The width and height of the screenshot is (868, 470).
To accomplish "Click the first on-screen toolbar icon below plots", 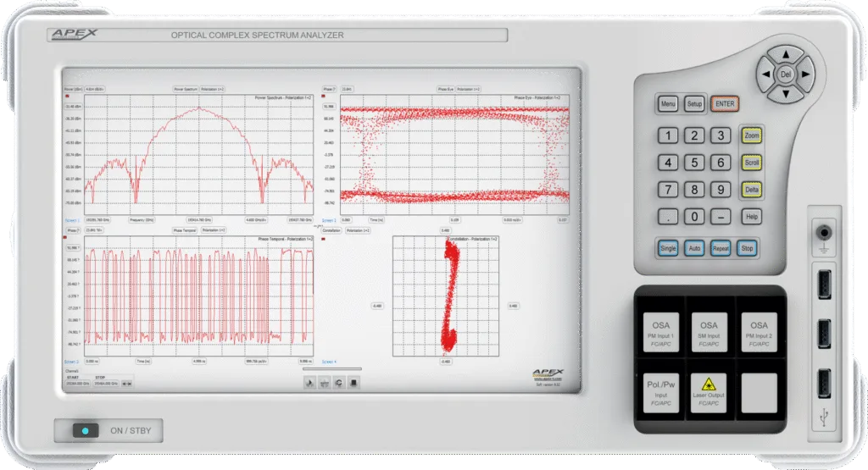I will tap(310, 383).
